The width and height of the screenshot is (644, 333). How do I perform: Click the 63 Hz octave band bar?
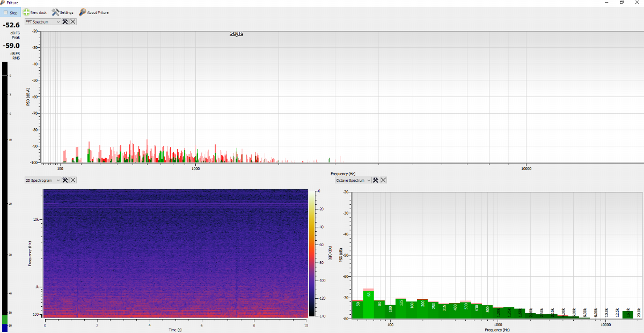[x=368, y=305]
